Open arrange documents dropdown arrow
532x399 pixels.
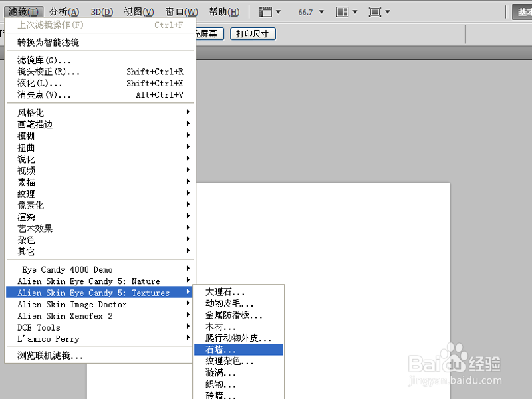(x=355, y=12)
